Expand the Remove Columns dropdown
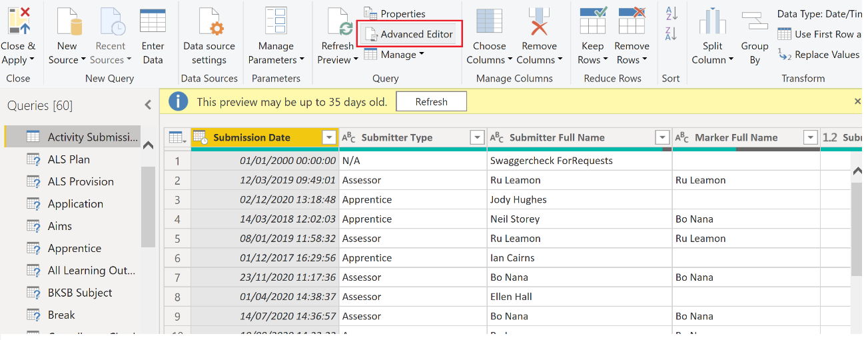The width and height of the screenshot is (868, 340). (x=560, y=60)
